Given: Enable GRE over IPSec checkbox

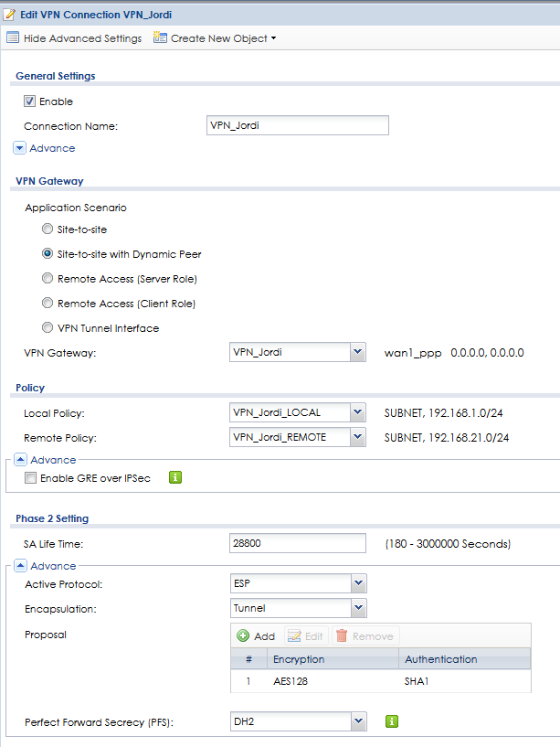Looking at the screenshot, I should tap(30, 478).
